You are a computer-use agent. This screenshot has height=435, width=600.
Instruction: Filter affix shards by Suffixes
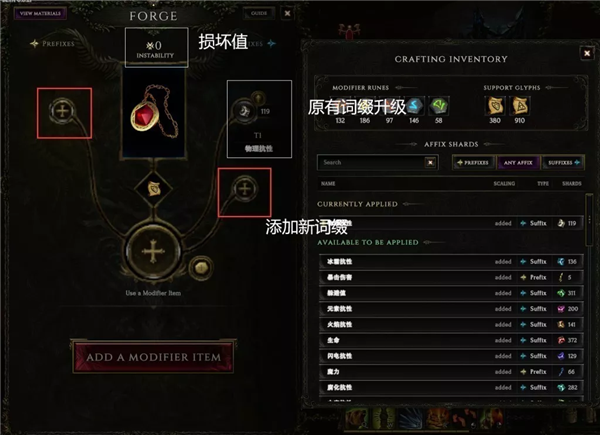point(563,163)
